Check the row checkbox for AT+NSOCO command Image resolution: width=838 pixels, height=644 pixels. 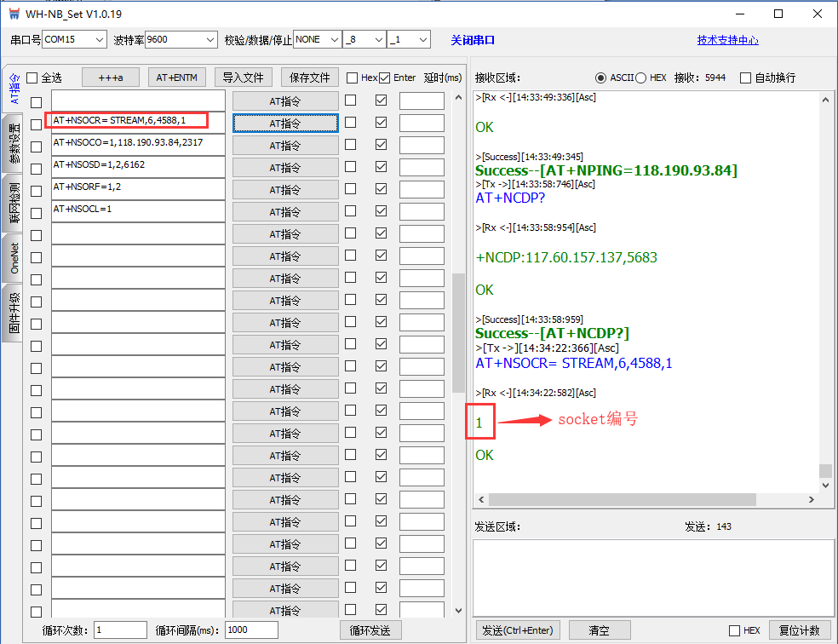coord(37,147)
